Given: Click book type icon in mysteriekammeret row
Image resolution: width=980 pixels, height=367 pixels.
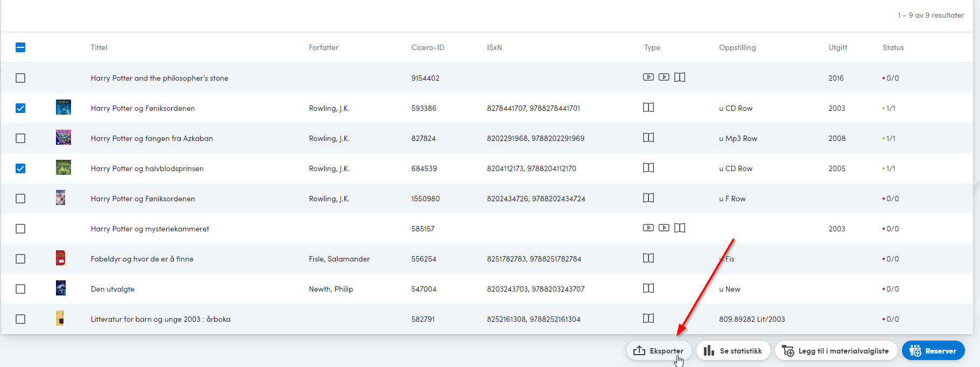Looking at the screenshot, I should (x=680, y=228).
